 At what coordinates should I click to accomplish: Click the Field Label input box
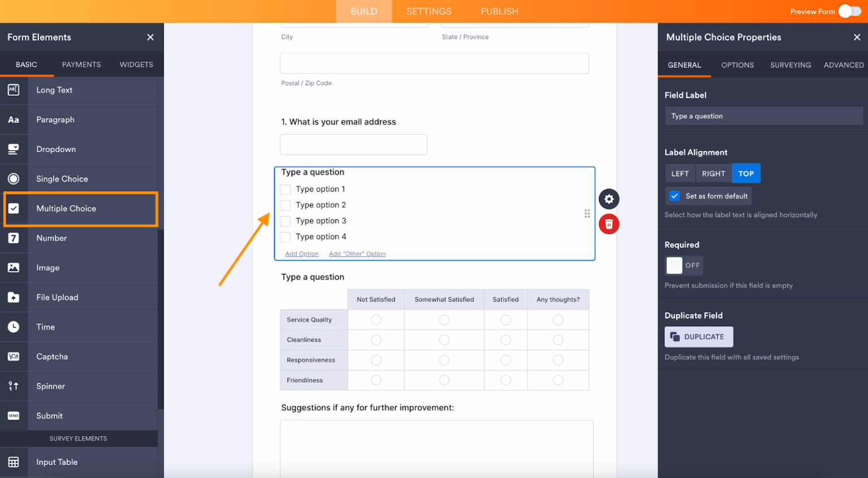point(763,116)
